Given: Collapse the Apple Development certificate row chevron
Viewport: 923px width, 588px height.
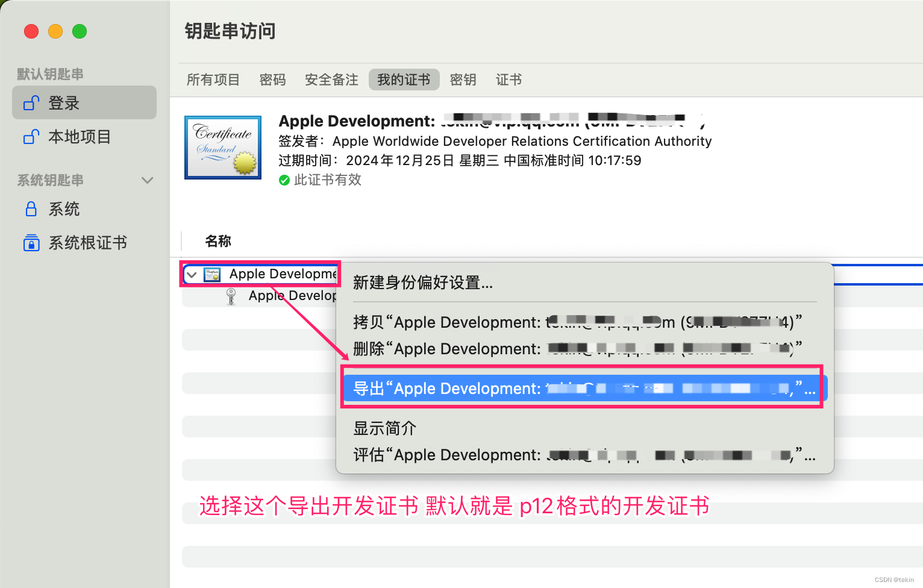Looking at the screenshot, I should click(192, 275).
